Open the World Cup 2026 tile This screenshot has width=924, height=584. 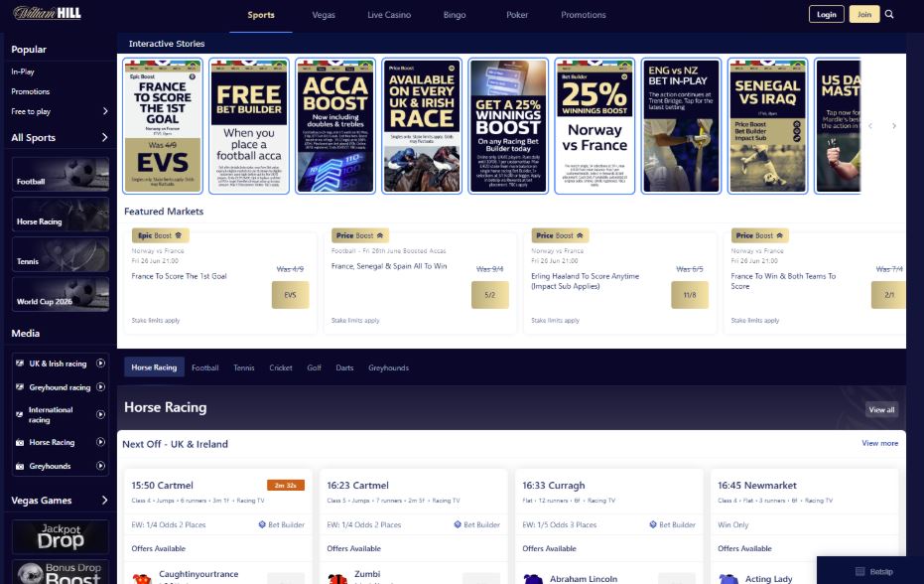pyautogui.click(x=61, y=294)
